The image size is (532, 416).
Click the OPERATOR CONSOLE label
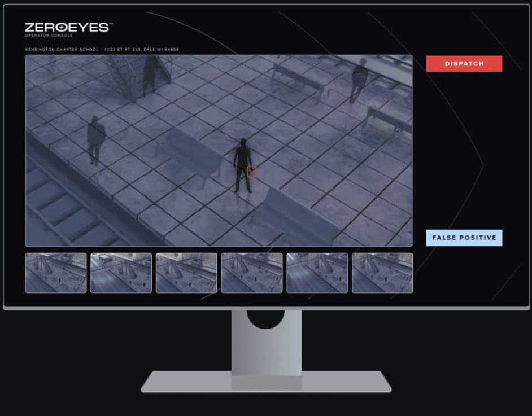point(50,34)
